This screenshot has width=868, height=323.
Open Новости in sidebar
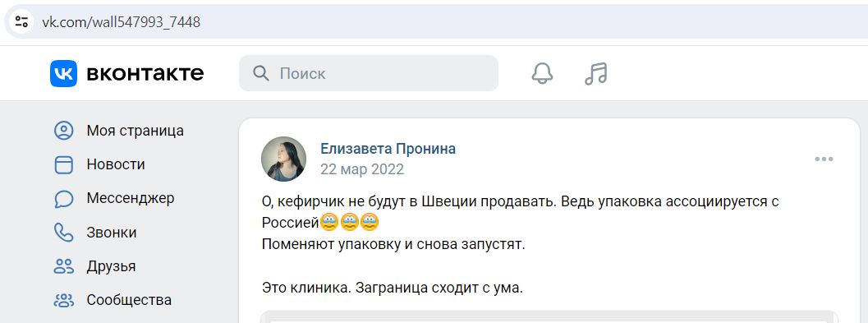click(116, 164)
